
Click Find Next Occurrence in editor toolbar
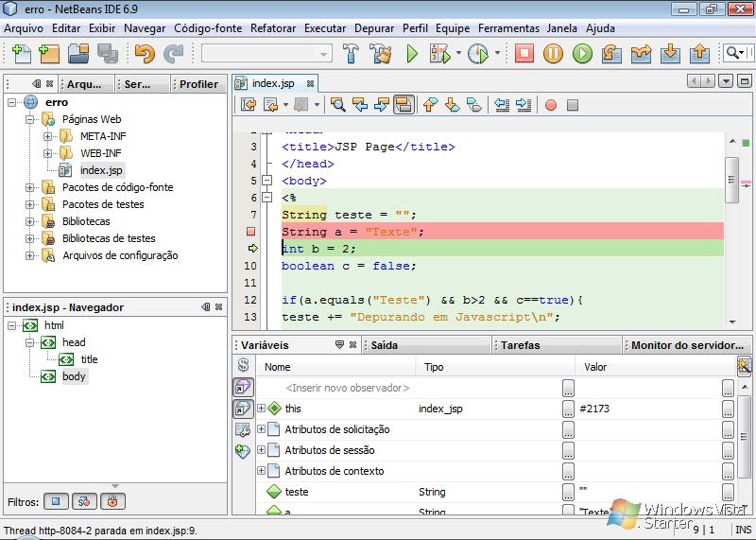coord(382,104)
